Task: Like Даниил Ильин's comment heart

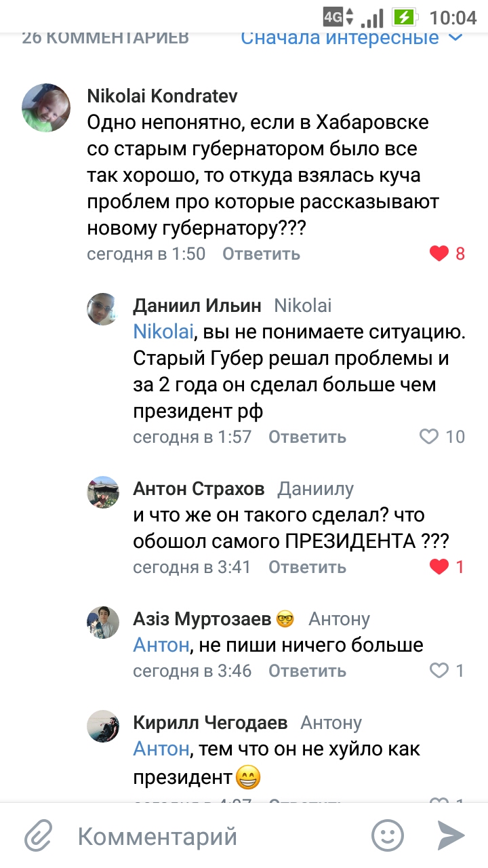Action: pos(429,437)
